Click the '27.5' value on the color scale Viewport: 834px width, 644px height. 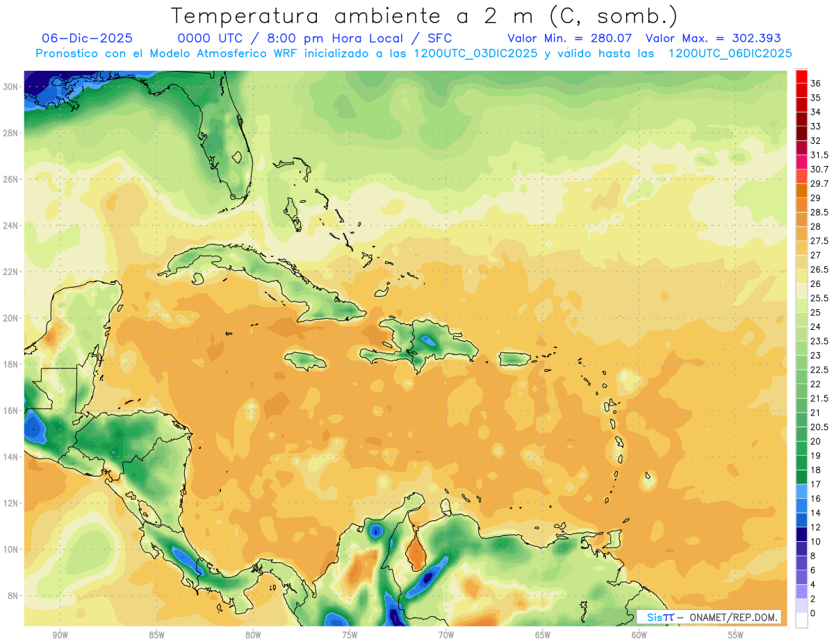coord(819,241)
